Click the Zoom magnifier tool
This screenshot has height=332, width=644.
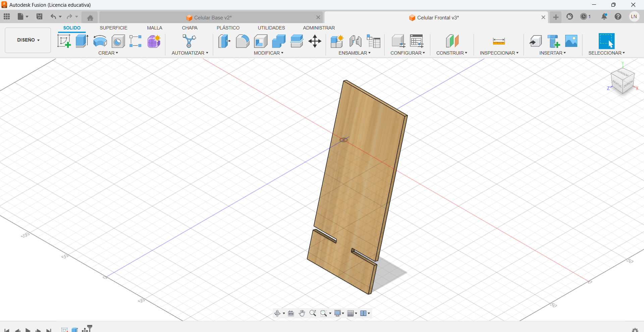(x=313, y=313)
